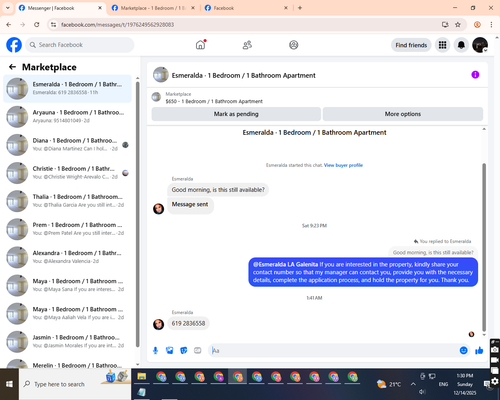Viewport: 500px width, 400px height.
Task: Choose a sticker icon
Action: coord(184,350)
